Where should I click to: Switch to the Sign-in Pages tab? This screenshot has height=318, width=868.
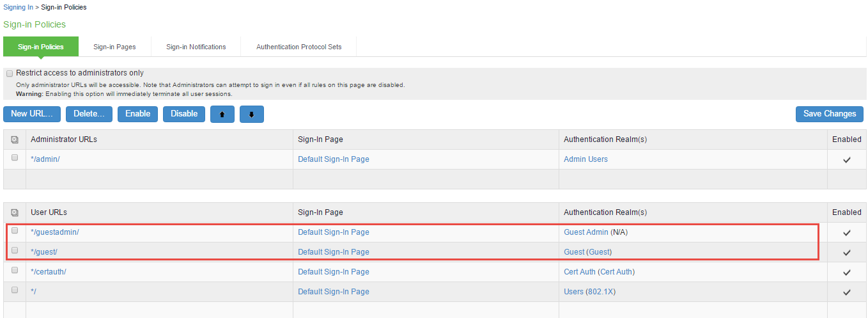click(x=114, y=47)
